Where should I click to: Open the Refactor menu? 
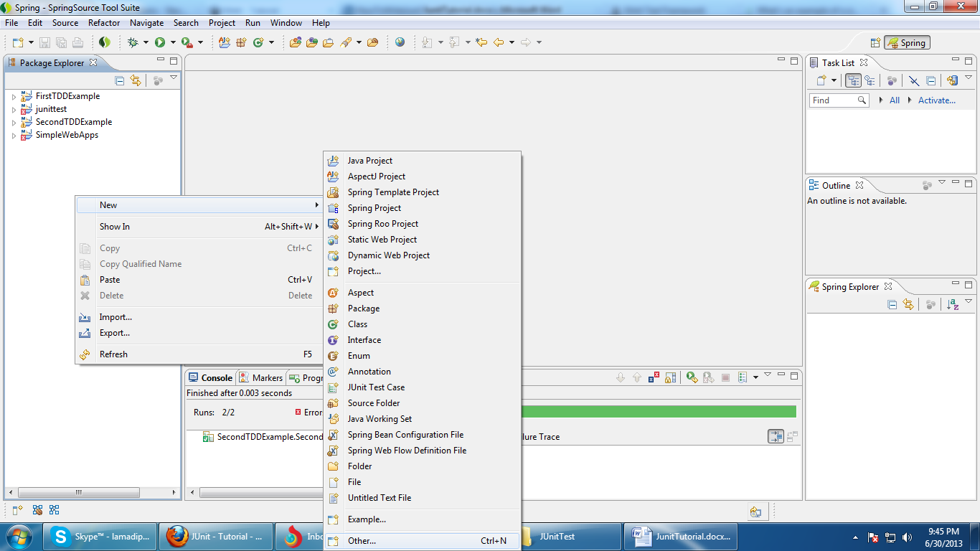[104, 23]
